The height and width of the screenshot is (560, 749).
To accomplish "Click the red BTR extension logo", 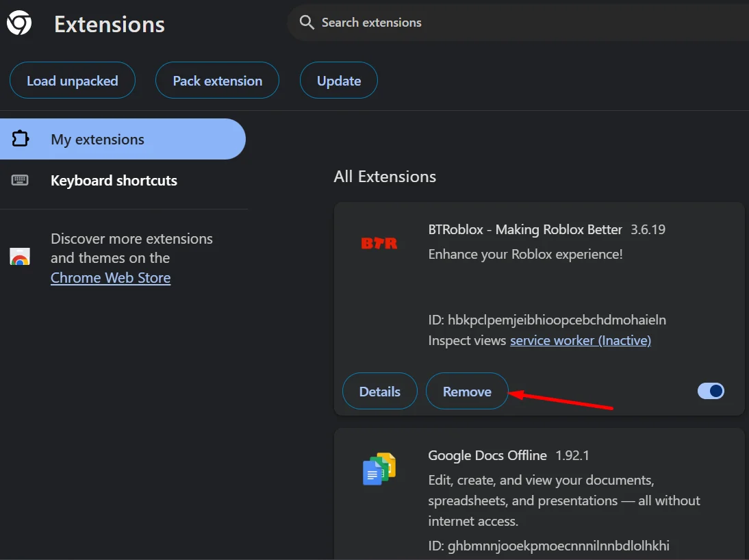I will [x=379, y=243].
